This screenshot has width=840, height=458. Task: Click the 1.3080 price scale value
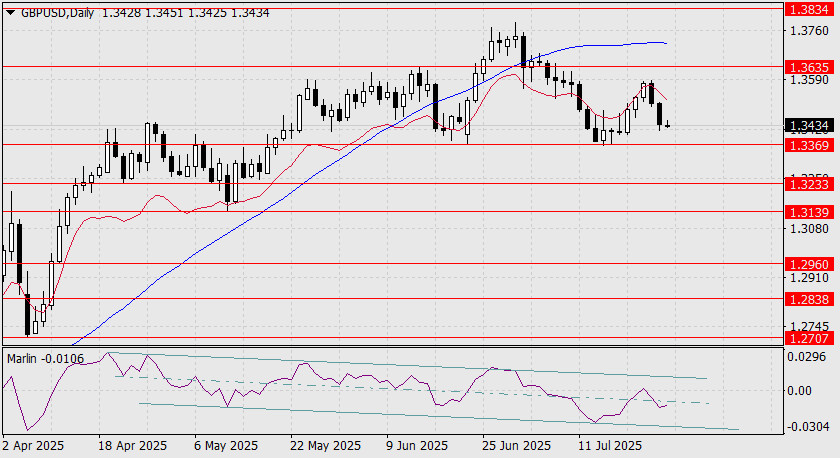point(809,229)
